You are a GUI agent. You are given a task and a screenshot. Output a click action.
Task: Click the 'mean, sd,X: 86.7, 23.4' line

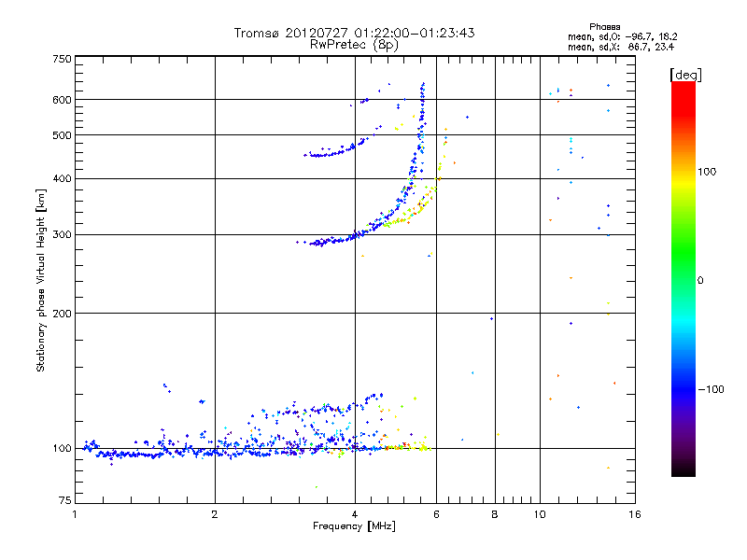620,47
